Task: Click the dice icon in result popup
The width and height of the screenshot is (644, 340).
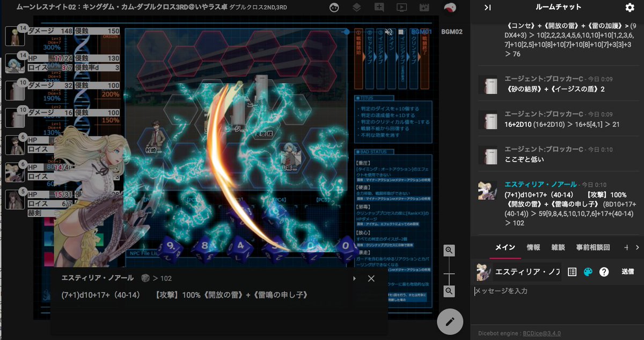Action: (x=145, y=278)
